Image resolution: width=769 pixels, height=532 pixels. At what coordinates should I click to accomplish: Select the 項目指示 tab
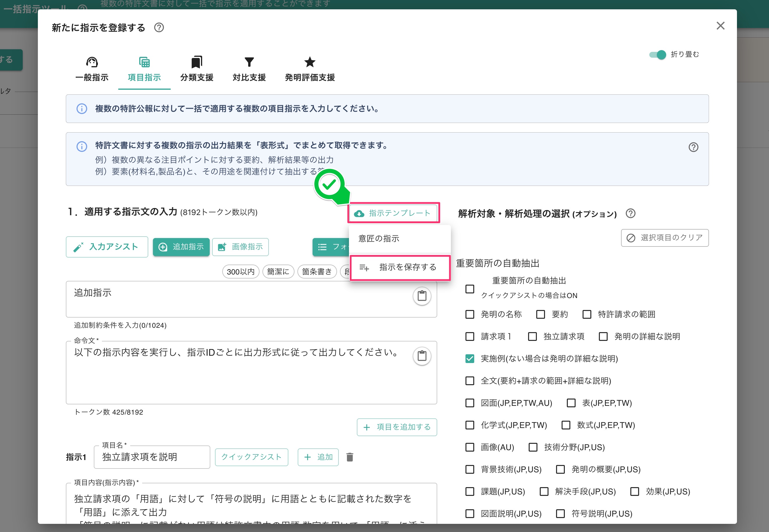(x=144, y=70)
